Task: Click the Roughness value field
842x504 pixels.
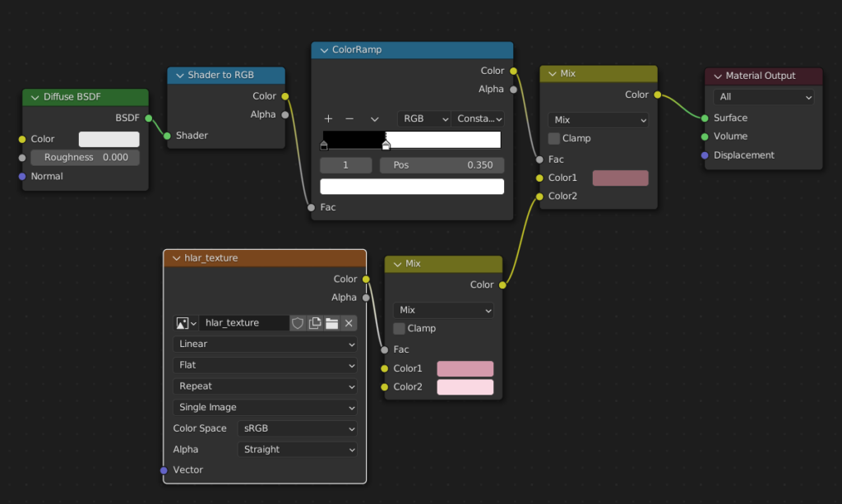Action: pos(85,158)
